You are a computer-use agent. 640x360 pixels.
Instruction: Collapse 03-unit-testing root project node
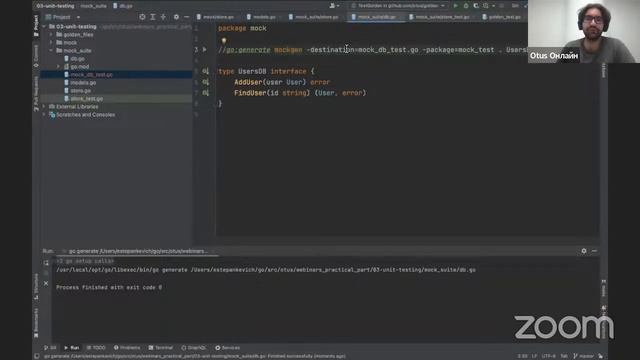click(x=44, y=27)
